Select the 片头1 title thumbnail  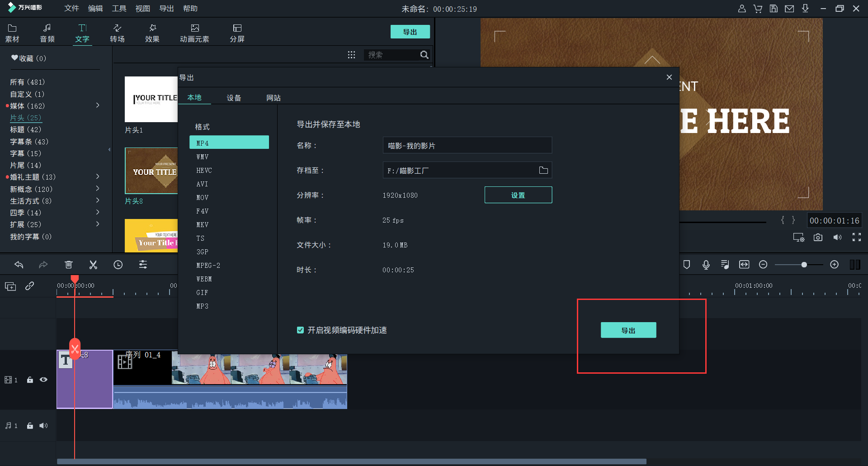[151, 99]
